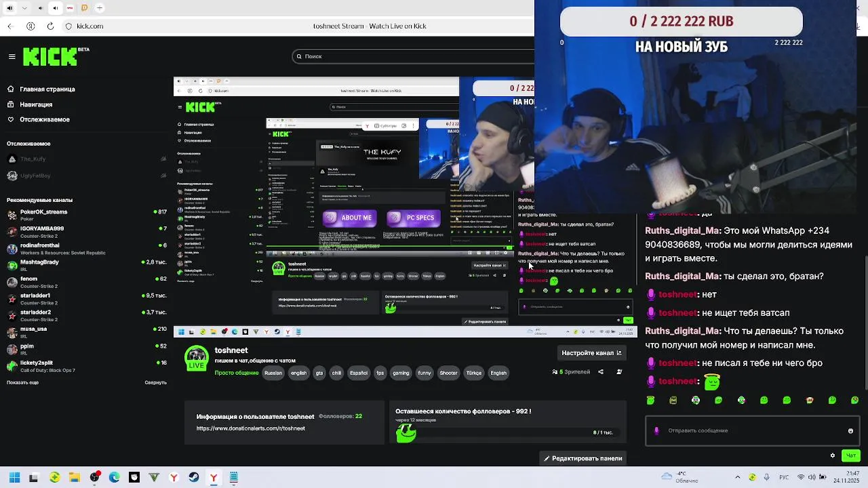Reload the page with the refresh icon
This screenshot has width=868, height=488.
[49, 26]
